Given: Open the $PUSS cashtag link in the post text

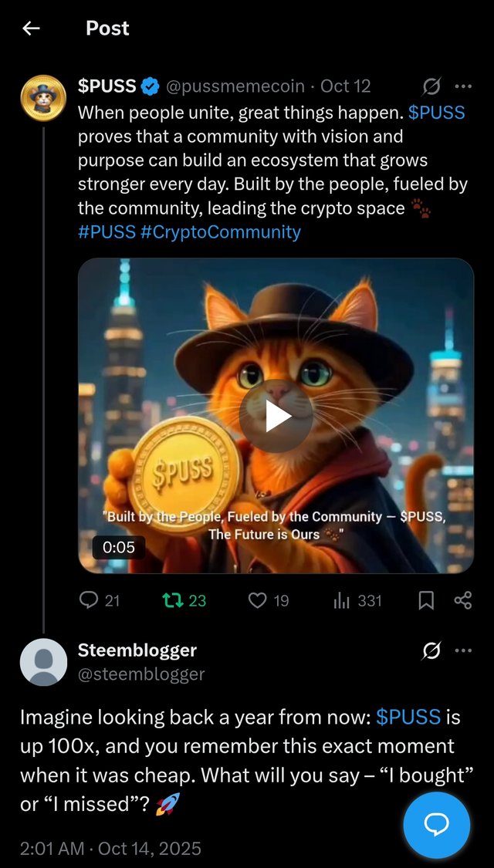Looking at the screenshot, I should tap(436, 113).
